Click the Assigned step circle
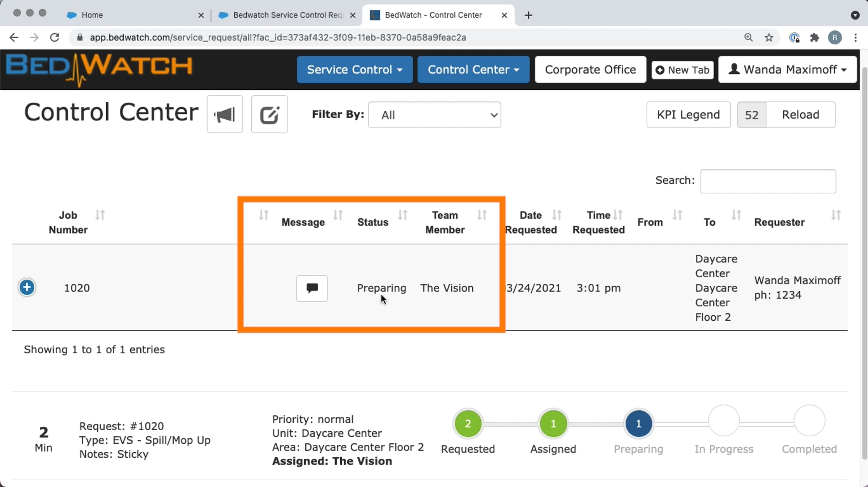The width and height of the screenshot is (868, 487). [x=553, y=423]
